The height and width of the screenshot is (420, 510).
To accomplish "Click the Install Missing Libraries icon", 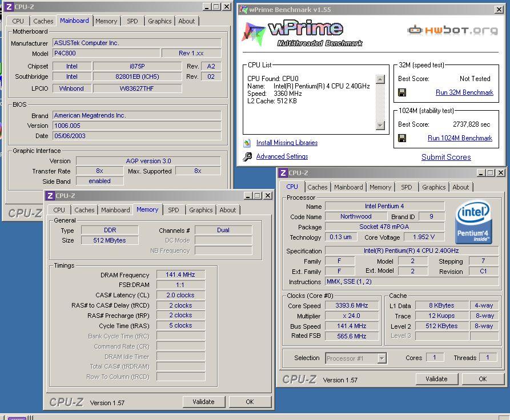I will pyautogui.click(x=247, y=143).
